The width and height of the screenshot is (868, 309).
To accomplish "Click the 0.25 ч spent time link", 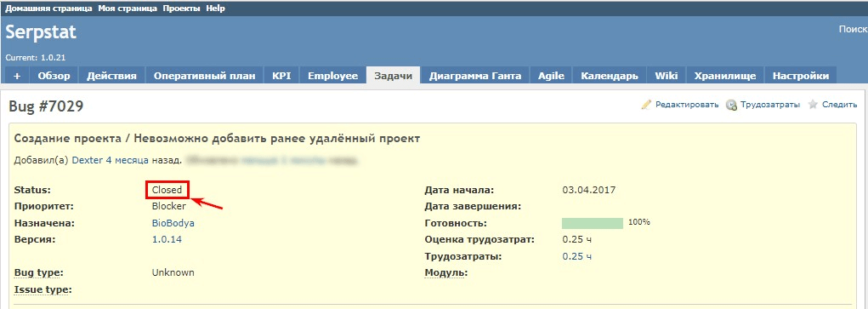I will point(576,256).
